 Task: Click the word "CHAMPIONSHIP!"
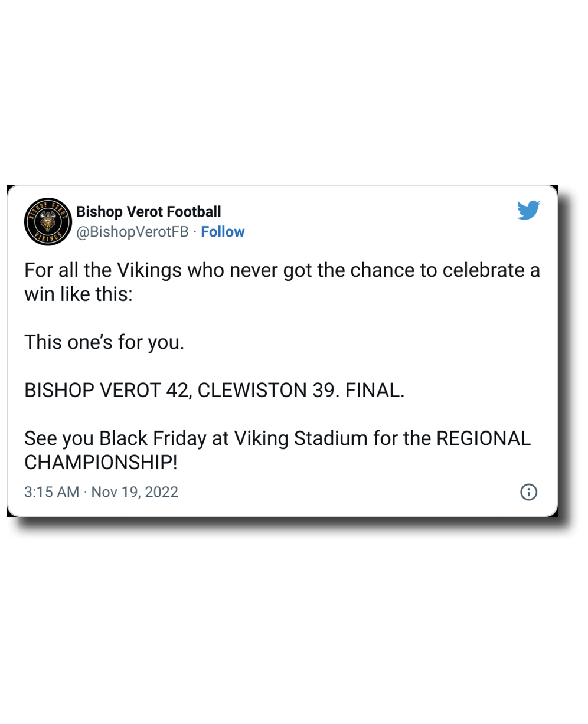coord(100,463)
